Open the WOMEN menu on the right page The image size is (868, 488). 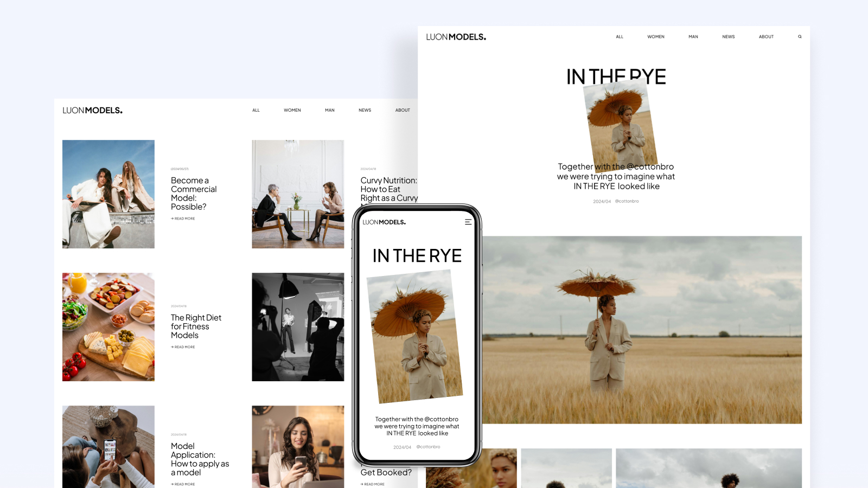point(656,37)
